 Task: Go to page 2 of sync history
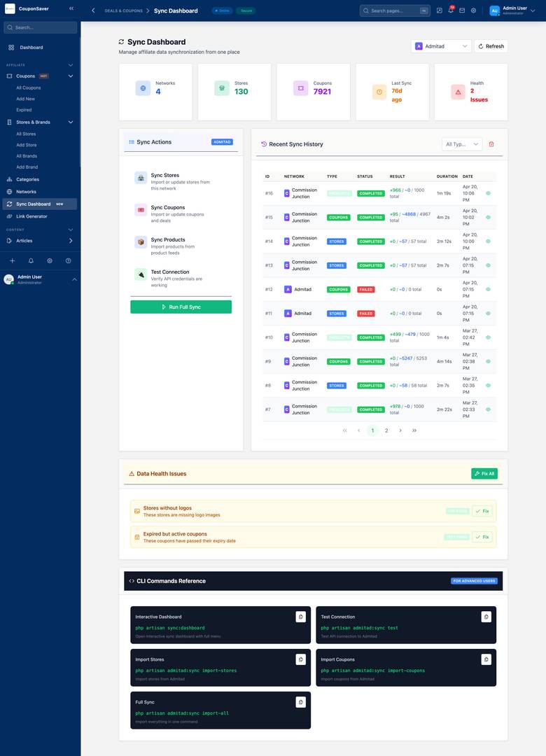[386, 430]
